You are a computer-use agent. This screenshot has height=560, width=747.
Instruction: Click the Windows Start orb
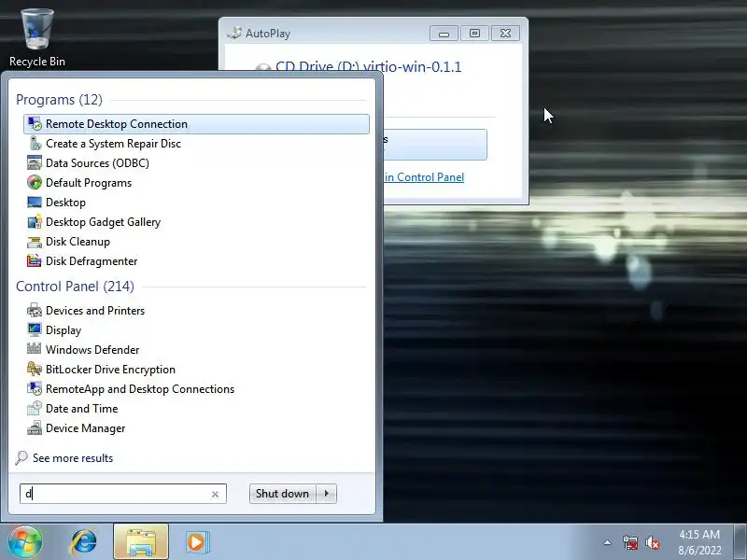[x=25, y=542]
